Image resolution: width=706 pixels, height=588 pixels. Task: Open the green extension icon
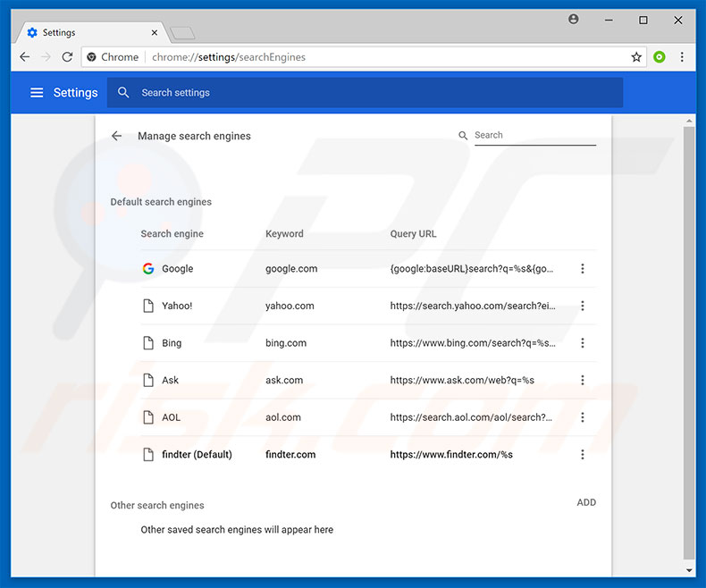click(660, 57)
